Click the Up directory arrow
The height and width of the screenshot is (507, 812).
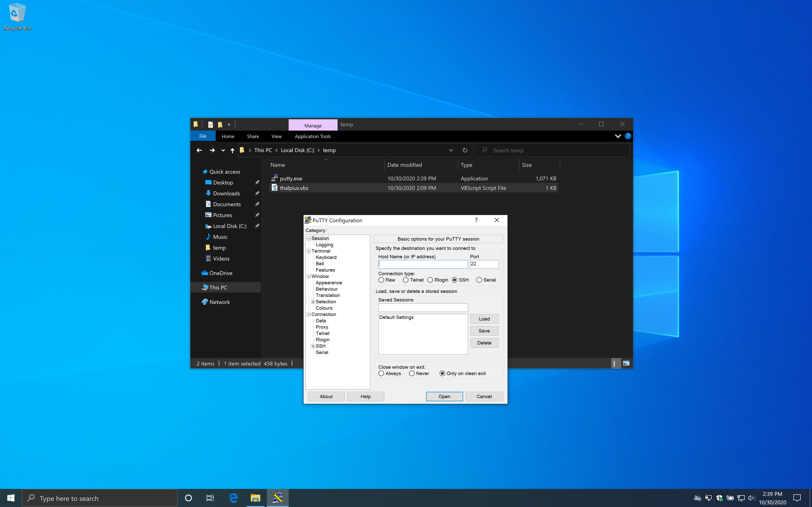click(232, 150)
